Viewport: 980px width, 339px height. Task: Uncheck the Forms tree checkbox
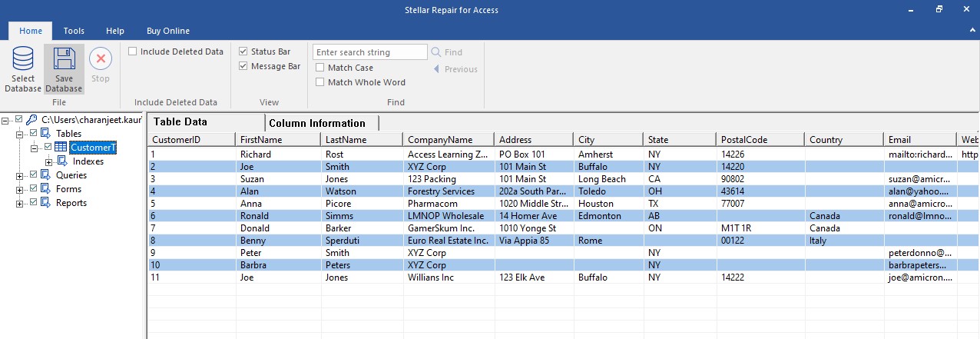point(33,188)
